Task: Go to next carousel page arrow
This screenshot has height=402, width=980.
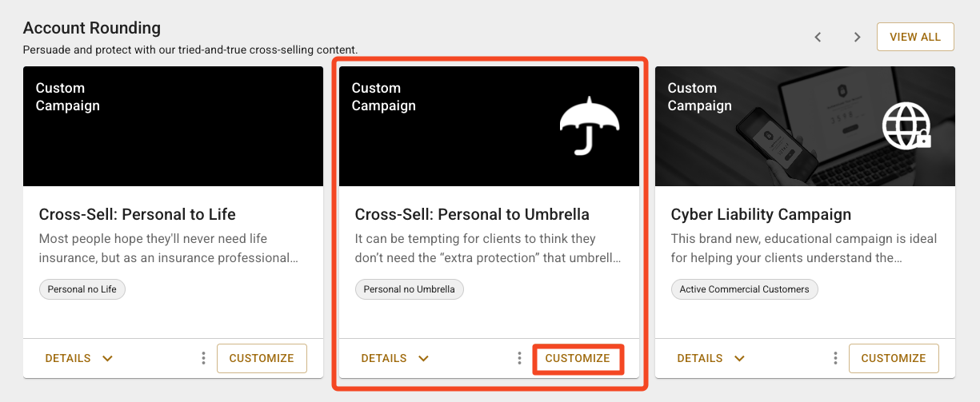Action: (857, 37)
